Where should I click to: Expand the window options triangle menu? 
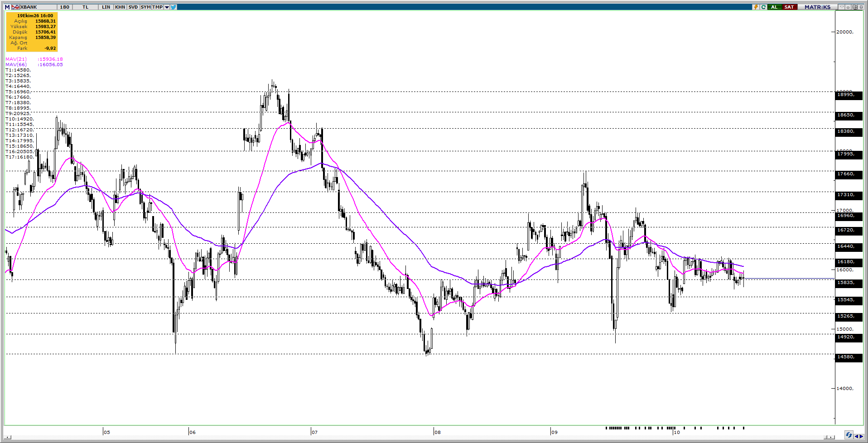click(x=842, y=7)
